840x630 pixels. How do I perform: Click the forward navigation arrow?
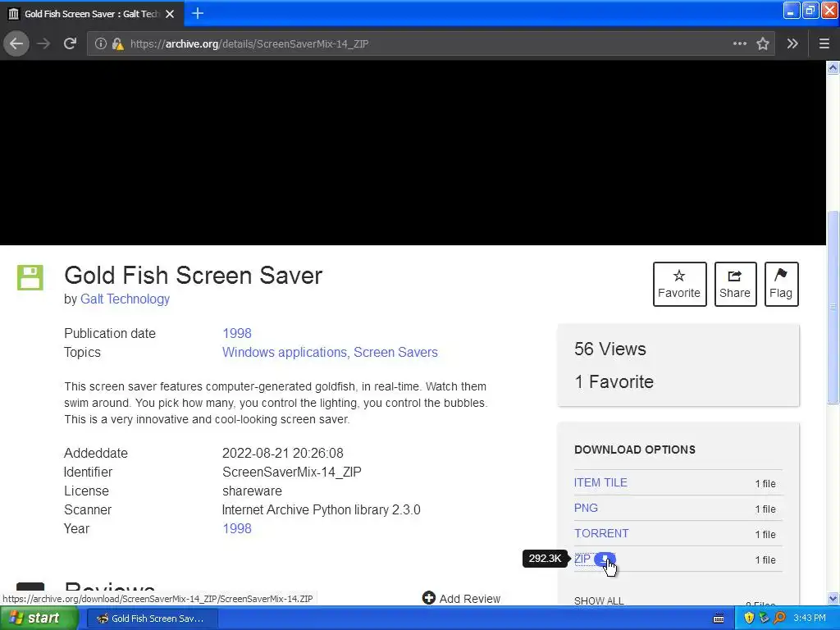click(x=43, y=43)
